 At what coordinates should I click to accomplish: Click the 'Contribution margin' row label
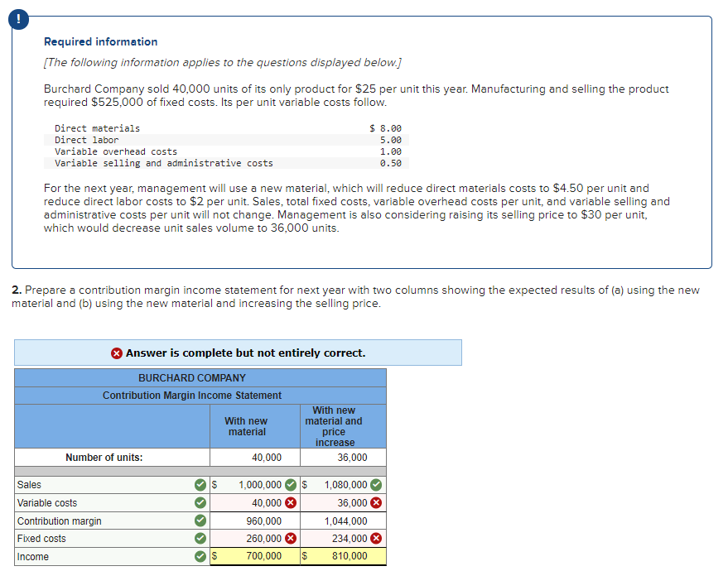tap(59, 521)
